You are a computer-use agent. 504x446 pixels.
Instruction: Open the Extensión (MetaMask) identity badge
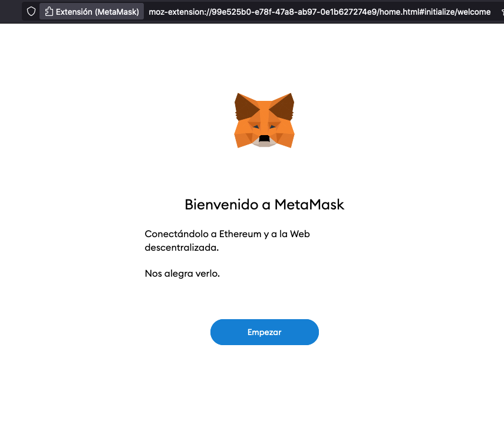[x=91, y=12]
